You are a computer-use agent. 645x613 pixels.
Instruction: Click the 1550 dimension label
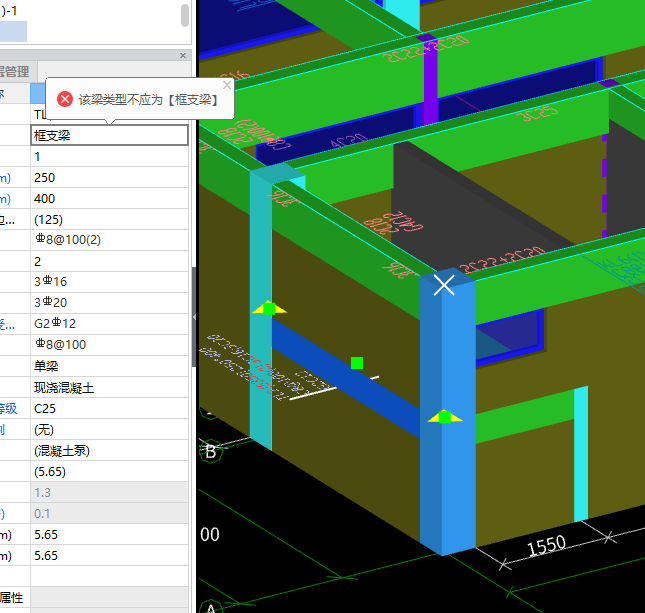(547, 546)
